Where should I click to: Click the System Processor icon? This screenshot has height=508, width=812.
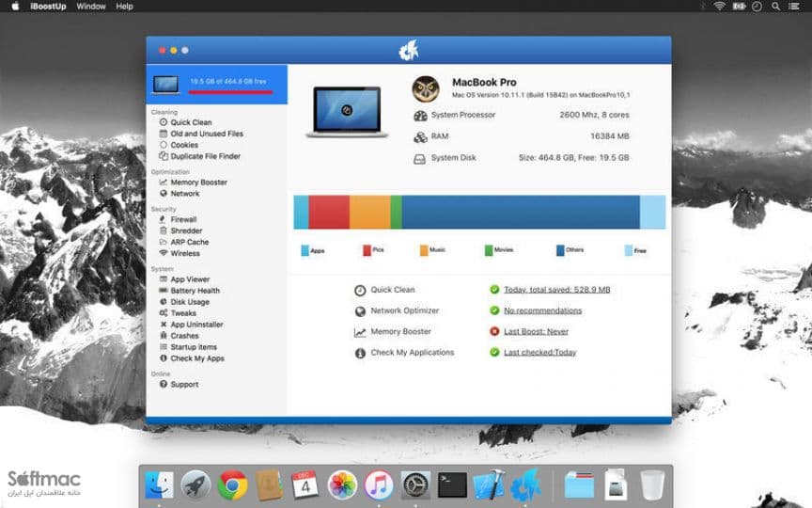[x=420, y=116]
